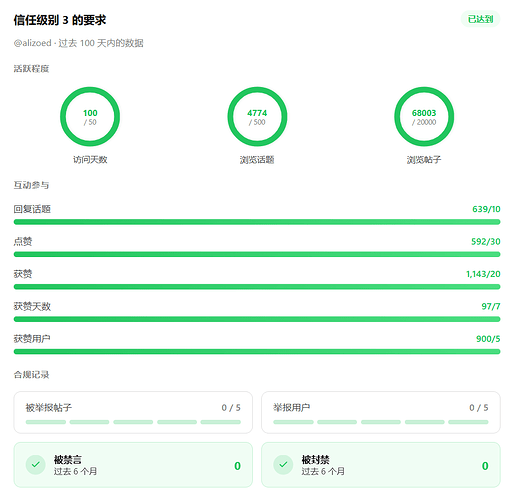
Task: Click the 592/30 value
Action: tap(486, 241)
